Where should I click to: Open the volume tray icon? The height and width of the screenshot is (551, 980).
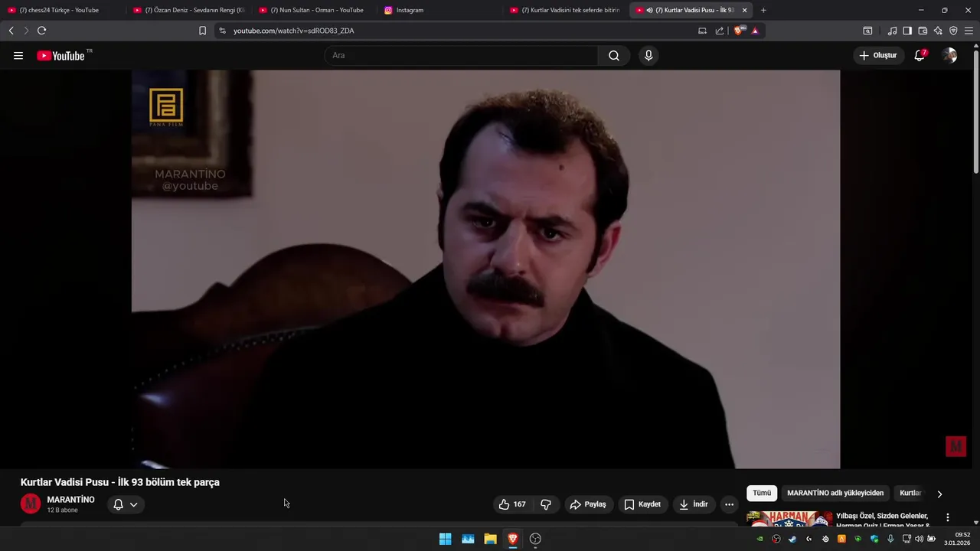(x=919, y=539)
